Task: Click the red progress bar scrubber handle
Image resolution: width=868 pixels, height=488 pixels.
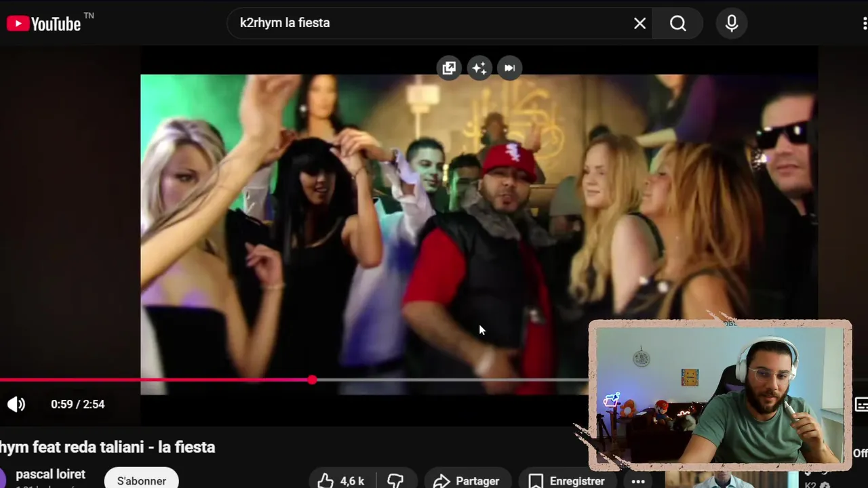Action: (x=312, y=380)
